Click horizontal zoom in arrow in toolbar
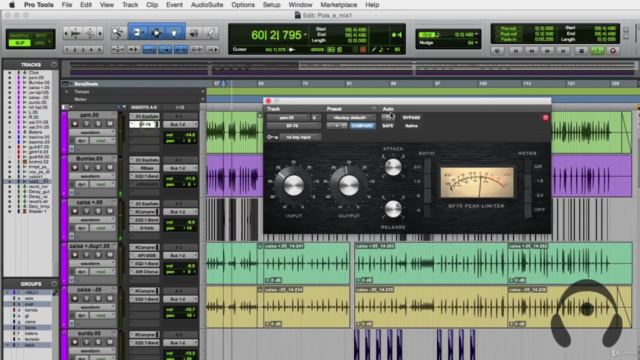640x360 pixels. point(100,33)
